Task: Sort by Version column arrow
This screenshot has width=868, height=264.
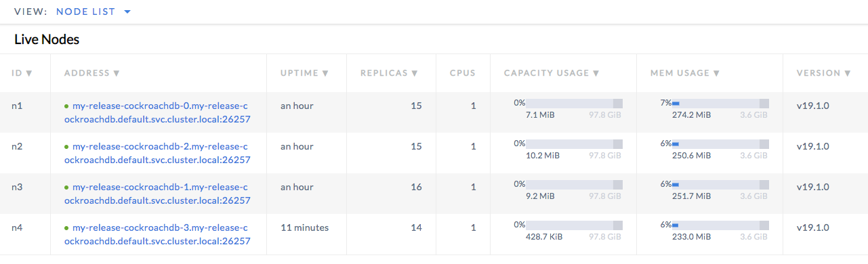Action: [x=847, y=73]
